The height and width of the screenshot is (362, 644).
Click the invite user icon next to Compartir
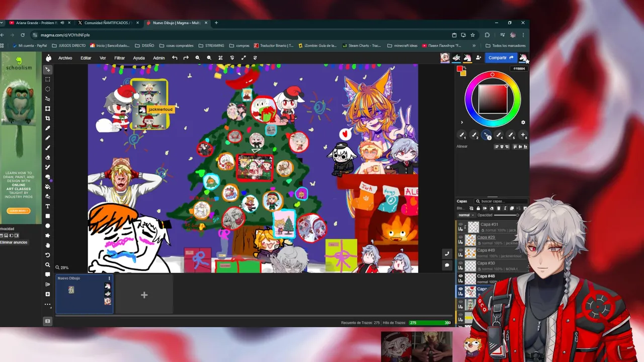click(x=478, y=58)
